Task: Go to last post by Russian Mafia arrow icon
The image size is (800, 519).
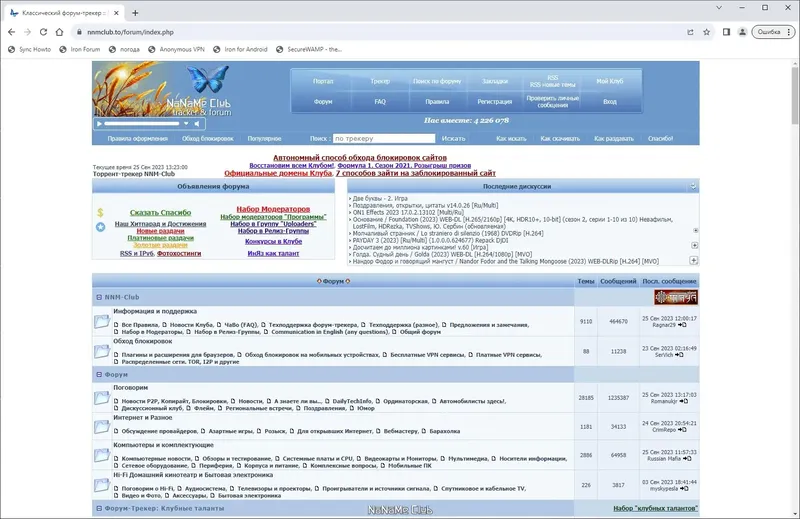Action: click(687, 459)
